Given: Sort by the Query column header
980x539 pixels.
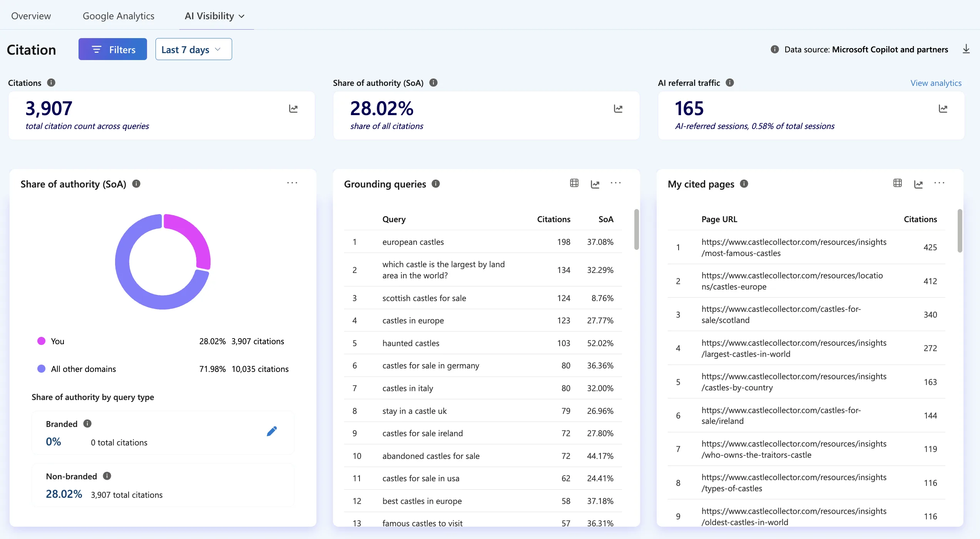Looking at the screenshot, I should click(x=394, y=219).
